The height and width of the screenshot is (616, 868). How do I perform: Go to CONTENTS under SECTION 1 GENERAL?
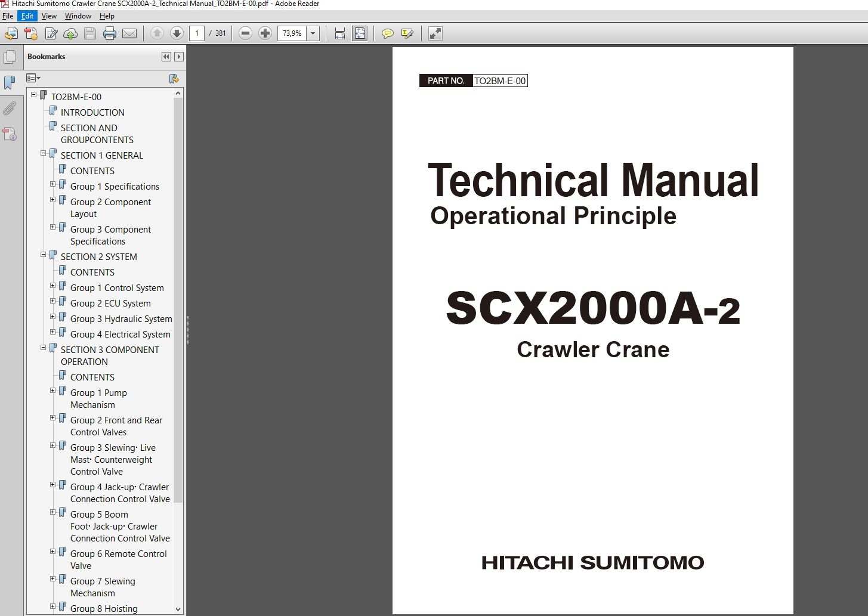[x=92, y=171]
